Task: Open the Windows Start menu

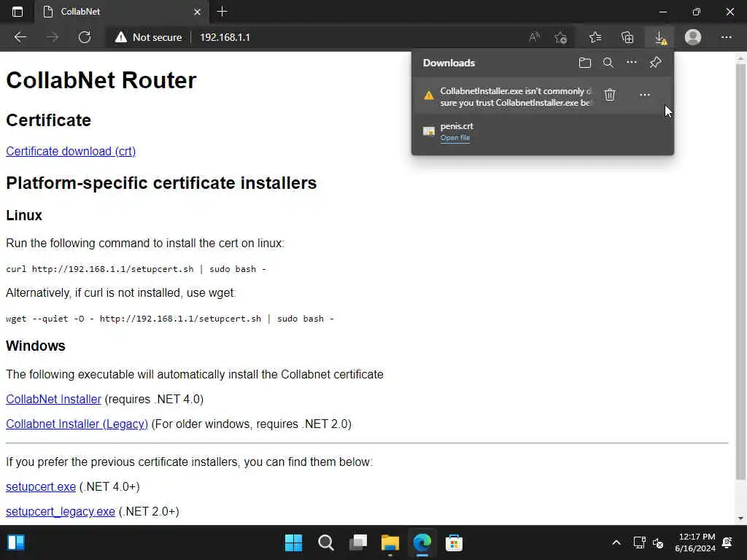Action: (x=293, y=542)
